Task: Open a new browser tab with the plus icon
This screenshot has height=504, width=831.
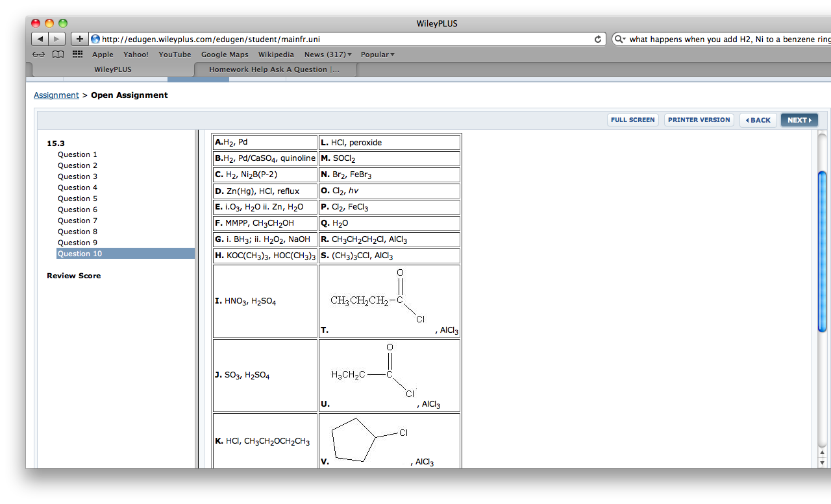Action: 79,38
